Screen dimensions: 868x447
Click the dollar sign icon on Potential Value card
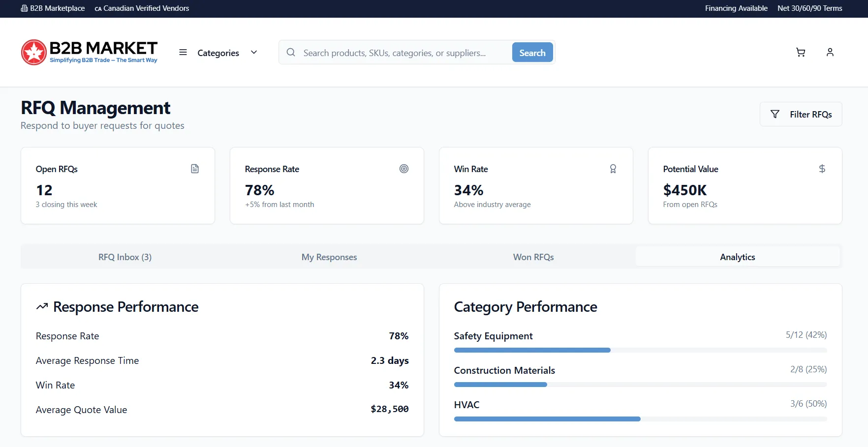point(822,169)
